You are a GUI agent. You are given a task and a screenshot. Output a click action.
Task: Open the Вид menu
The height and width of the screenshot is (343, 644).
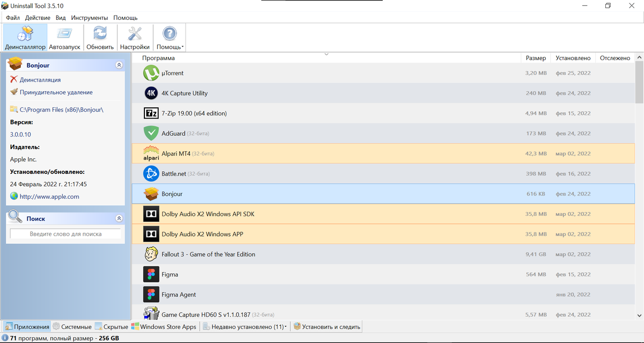tap(61, 18)
